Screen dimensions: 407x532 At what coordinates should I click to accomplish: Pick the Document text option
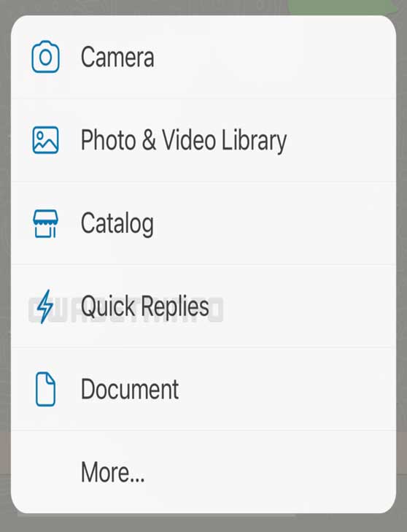pos(130,389)
